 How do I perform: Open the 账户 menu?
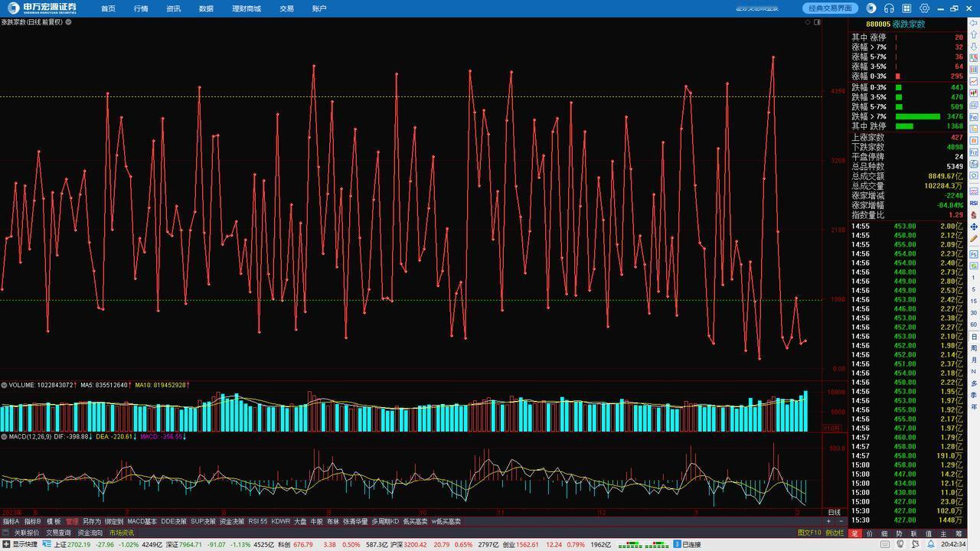point(319,8)
